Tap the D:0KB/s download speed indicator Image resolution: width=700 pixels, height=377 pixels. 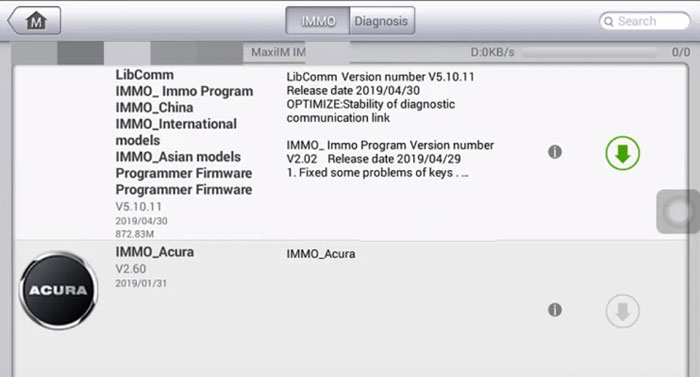pos(492,52)
